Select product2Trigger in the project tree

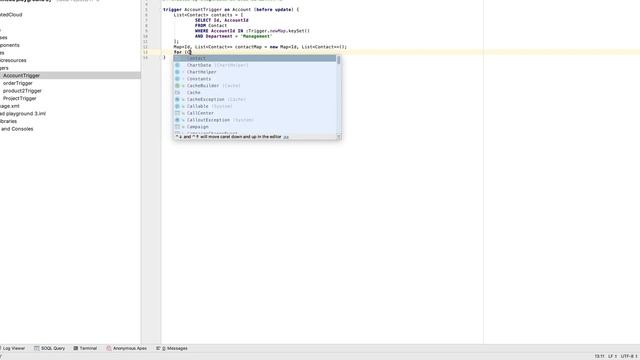(22, 91)
